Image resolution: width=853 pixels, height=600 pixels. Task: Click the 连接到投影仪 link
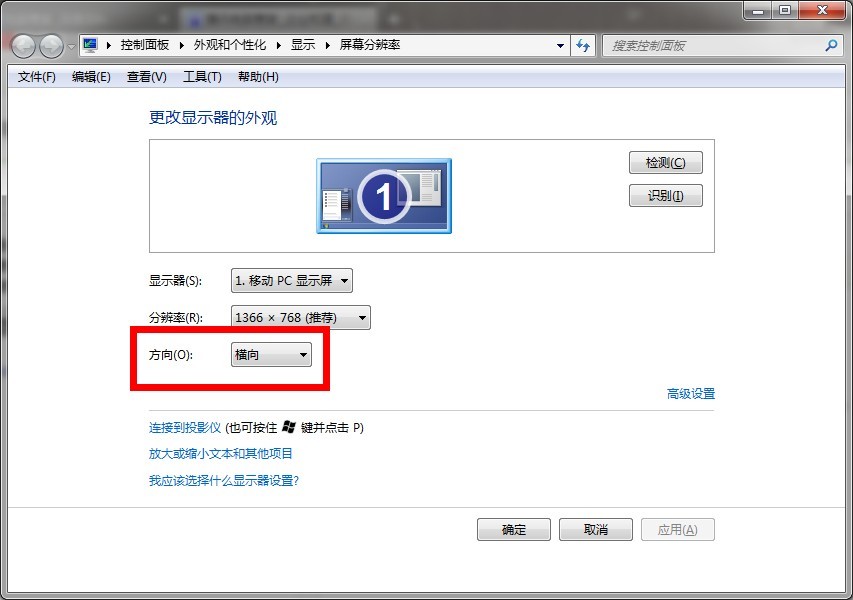pos(185,428)
